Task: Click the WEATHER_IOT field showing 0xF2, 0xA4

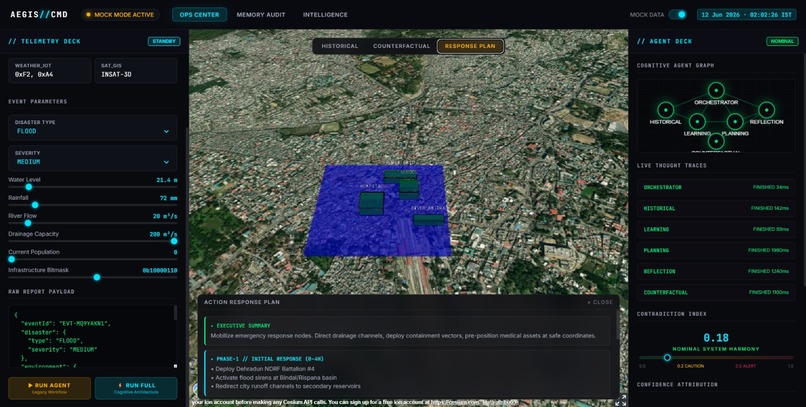Action: [49, 70]
